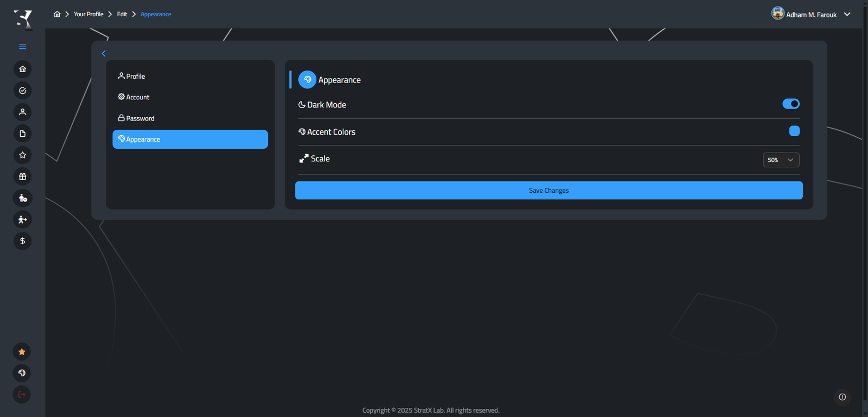Click the orange star icon in sidebar

pyautogui.click(x=22, y=352)
